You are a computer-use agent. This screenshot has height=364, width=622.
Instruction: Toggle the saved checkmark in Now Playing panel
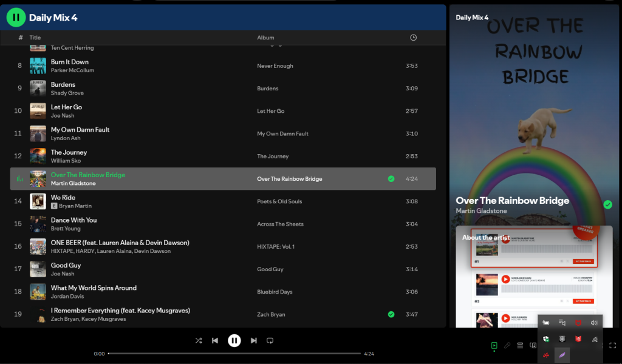tap(607, 205)
